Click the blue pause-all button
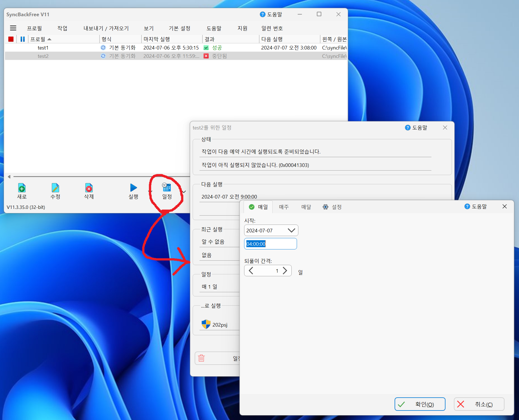 [23, 39]
